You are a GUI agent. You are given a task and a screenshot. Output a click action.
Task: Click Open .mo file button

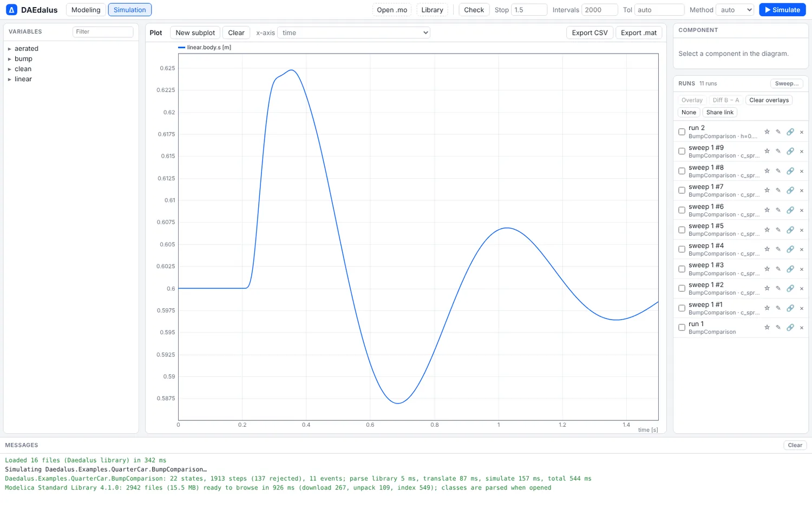tap(392, 10)
